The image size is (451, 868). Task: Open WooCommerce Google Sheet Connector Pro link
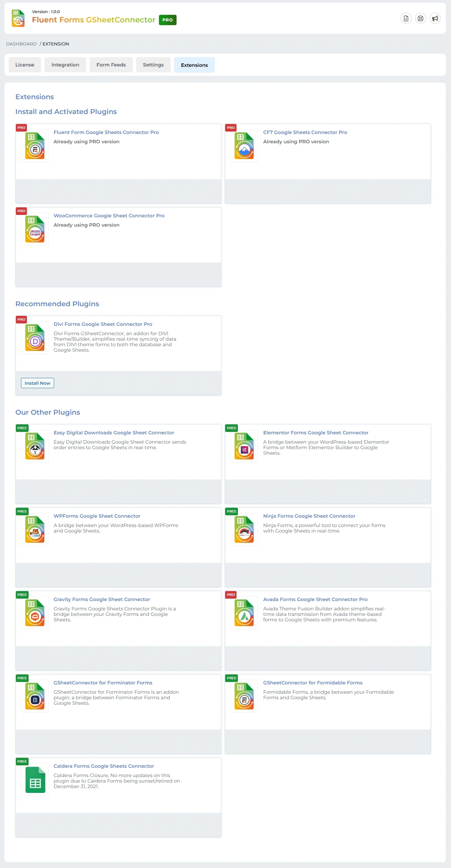109,216
